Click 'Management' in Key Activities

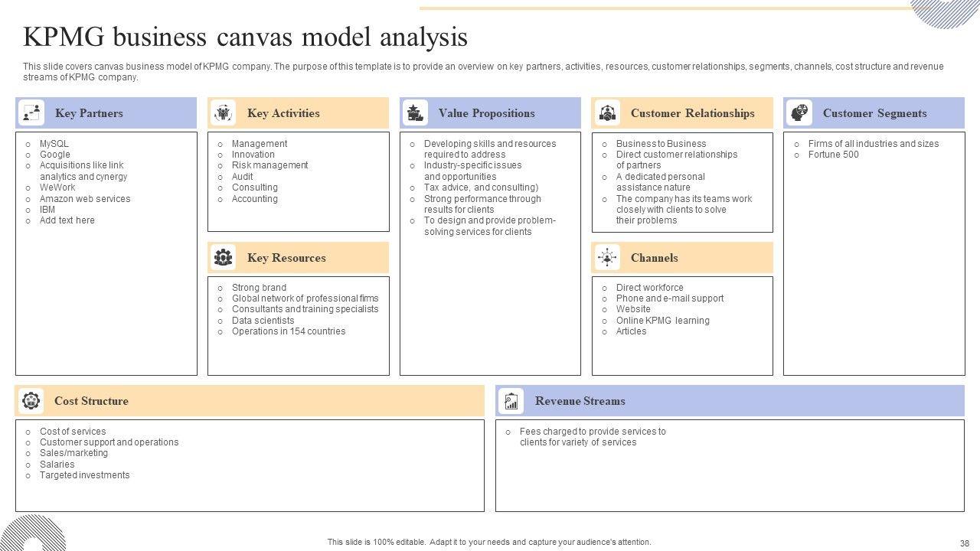point(260,144)
